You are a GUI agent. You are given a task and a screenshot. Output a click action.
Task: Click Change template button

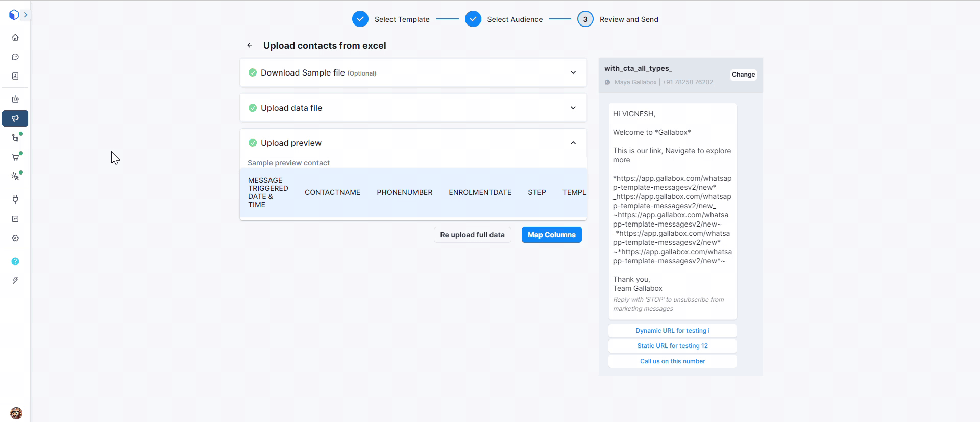pos(743,75)
